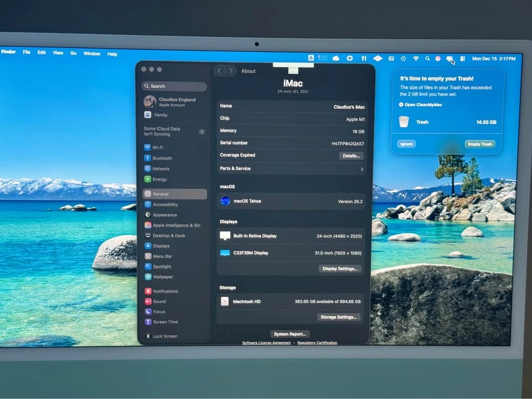Open Accessibility settings
This screenshot has width=532, height=399.
pyautogui.click(x=161, y=204)
